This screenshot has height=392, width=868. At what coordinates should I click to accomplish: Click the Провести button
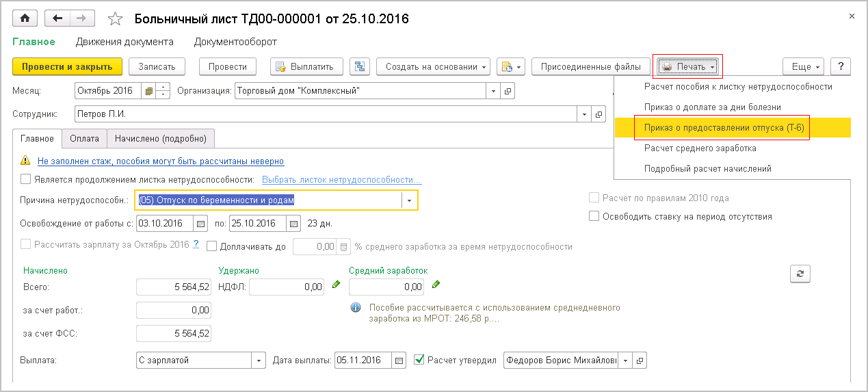tap(228, 66)
